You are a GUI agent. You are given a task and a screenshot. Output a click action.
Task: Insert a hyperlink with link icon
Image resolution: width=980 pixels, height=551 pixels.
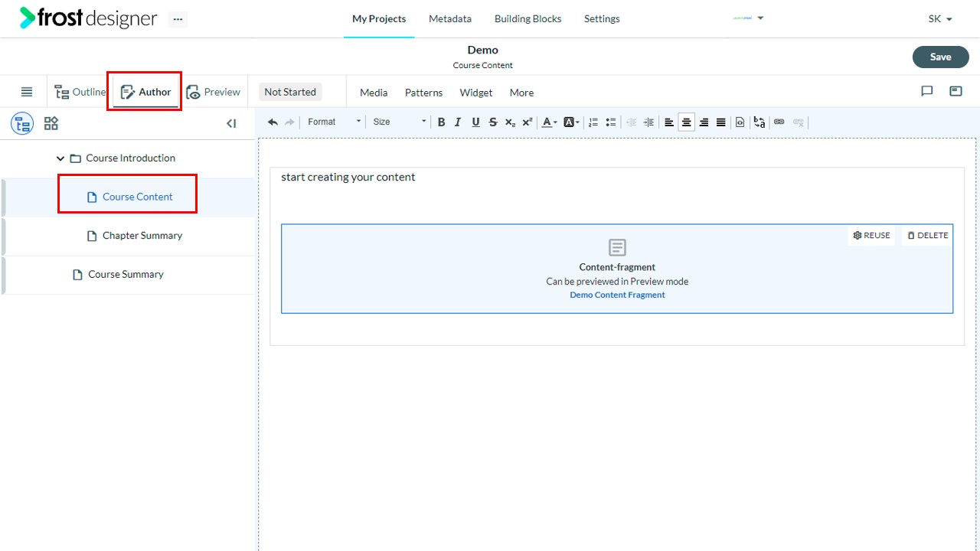(x=779, y=122)
